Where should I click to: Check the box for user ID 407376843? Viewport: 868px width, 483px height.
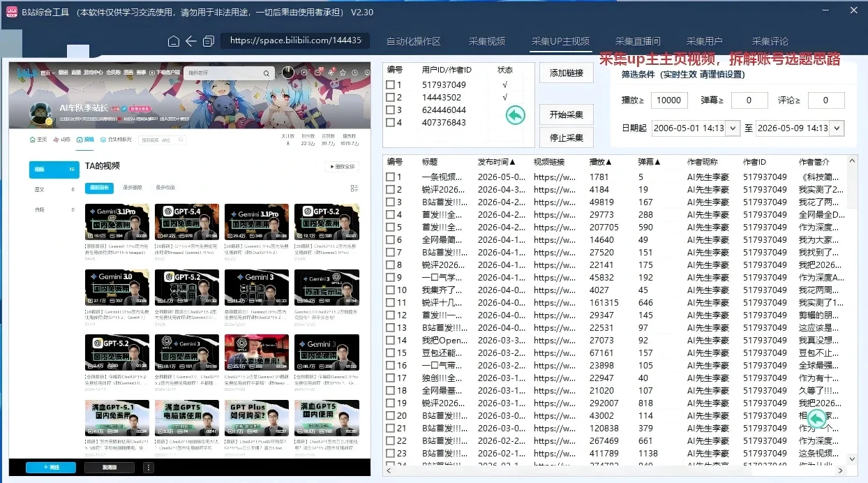pos(390,123)
